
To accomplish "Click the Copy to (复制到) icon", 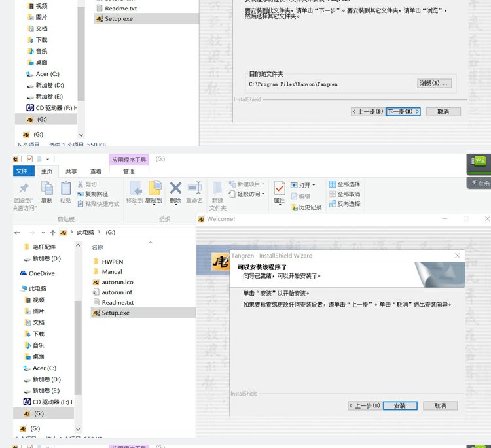I will (x=155, y=188).
